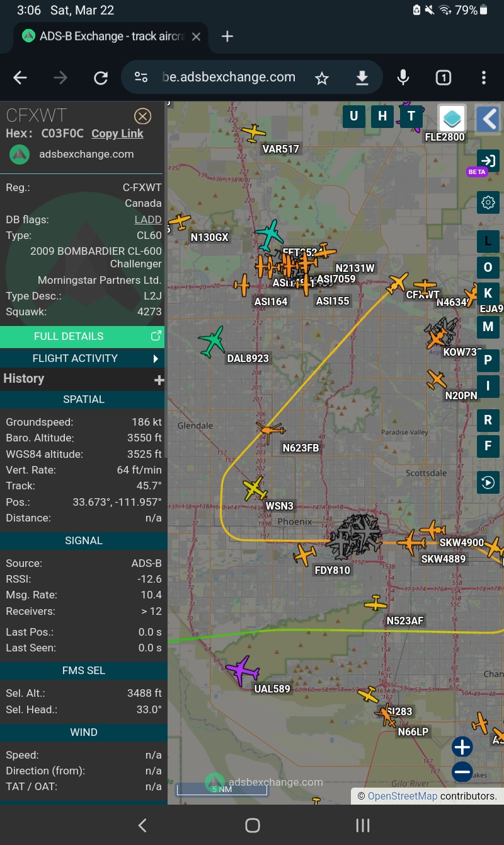Viewport: 504px width, 845px height.
Task: Click Copy Link for hex C03F0C
Action: click(x=117, y=134)
